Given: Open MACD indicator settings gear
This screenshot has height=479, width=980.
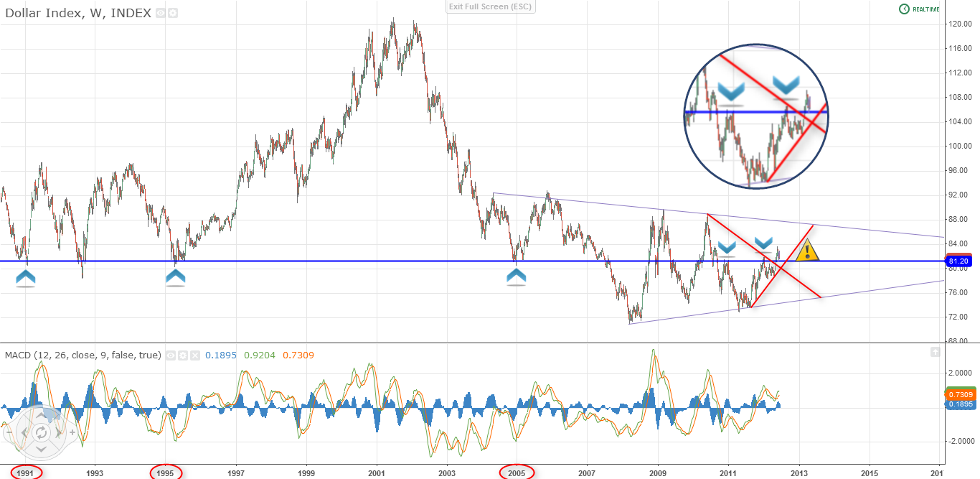Looking at the screenshot, I should [x=182, y=355].
